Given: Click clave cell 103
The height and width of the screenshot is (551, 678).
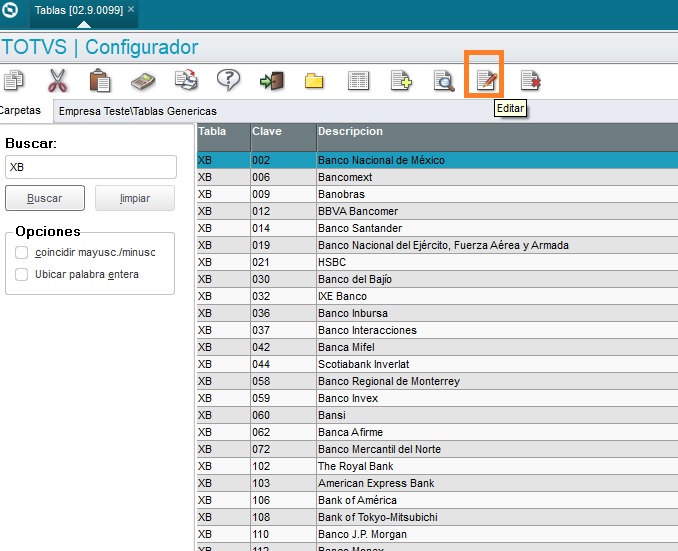Looking at the screenshot, I should pyautogui.click(x=284, y=484).
